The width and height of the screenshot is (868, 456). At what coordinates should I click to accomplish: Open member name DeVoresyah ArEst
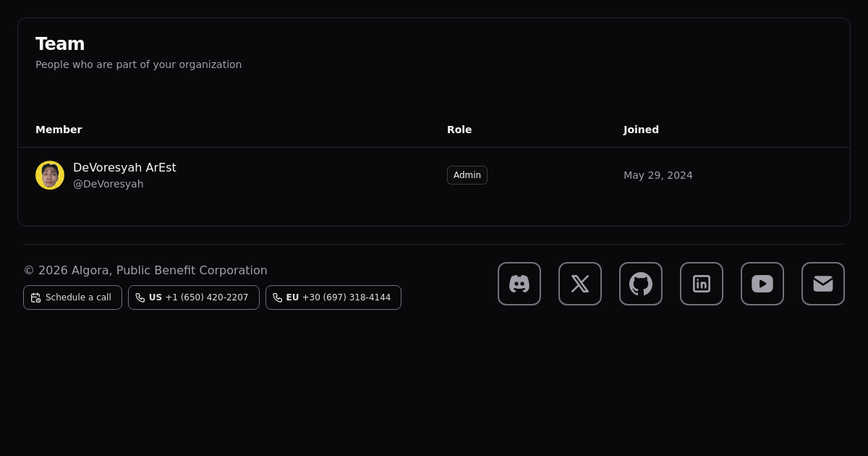click(x=124, y=168)
